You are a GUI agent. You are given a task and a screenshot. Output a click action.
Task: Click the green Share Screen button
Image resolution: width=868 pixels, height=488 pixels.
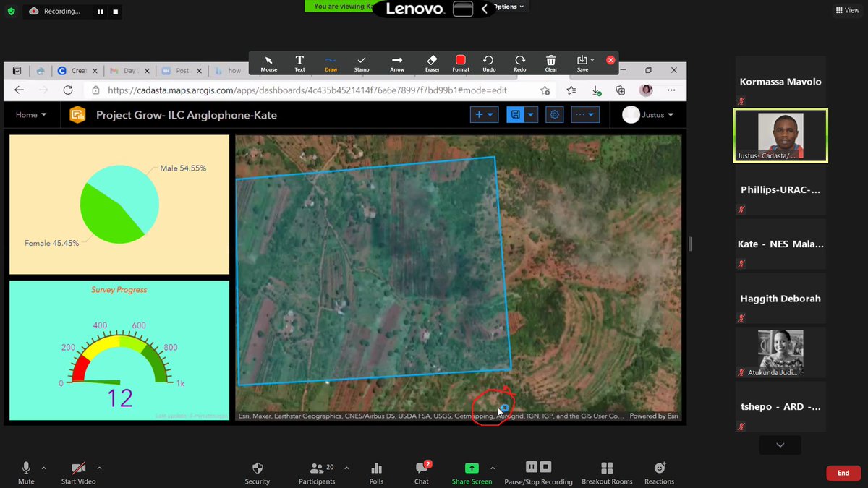tap(472, 472)
